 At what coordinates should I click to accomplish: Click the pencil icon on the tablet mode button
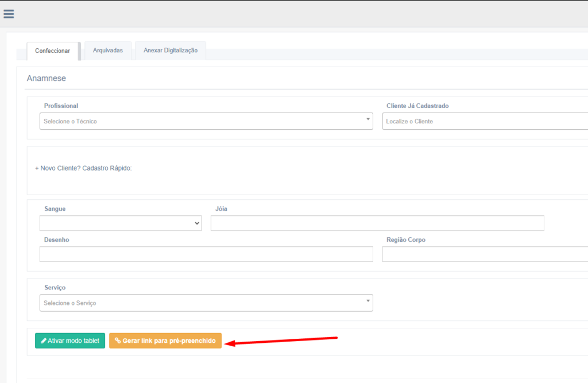coord(44,341)
